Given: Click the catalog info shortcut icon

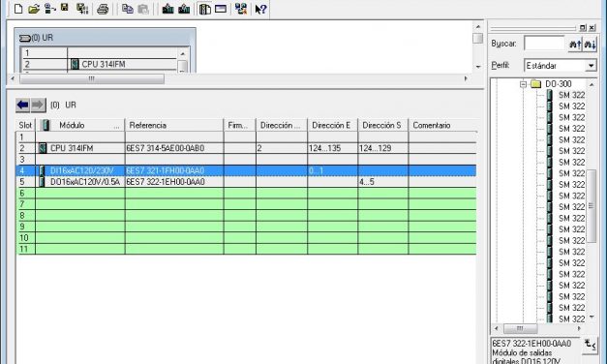Looking at the screenshot, I should (x=590, y=345).
